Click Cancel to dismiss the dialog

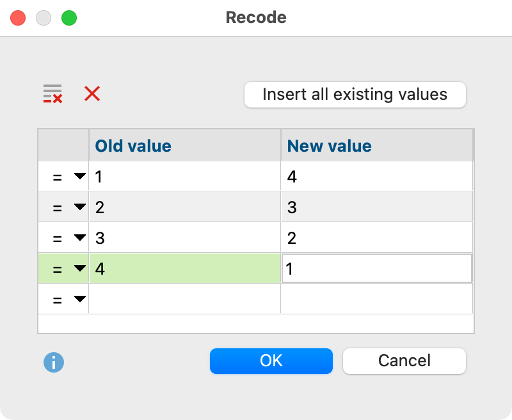pos(404,360)
